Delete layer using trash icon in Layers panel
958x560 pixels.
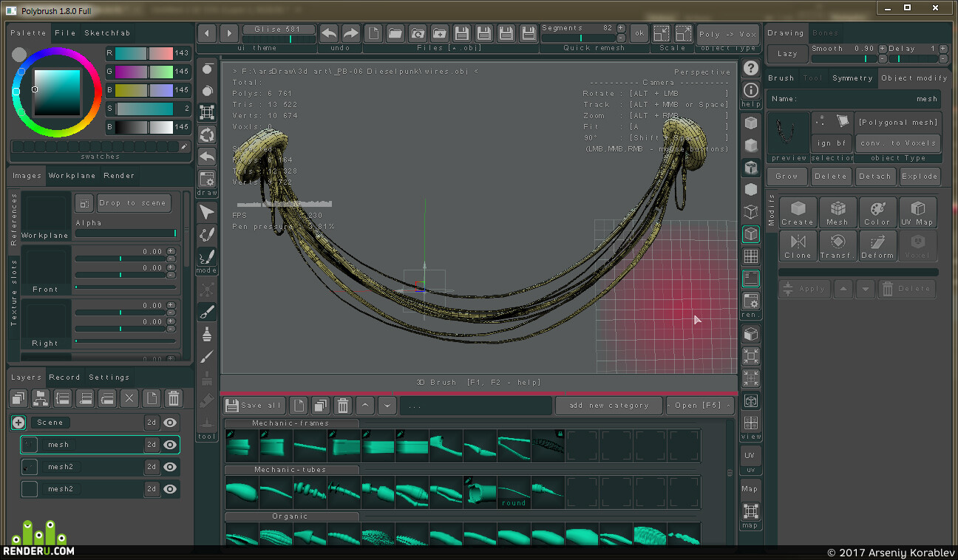[x=174, y=399]
